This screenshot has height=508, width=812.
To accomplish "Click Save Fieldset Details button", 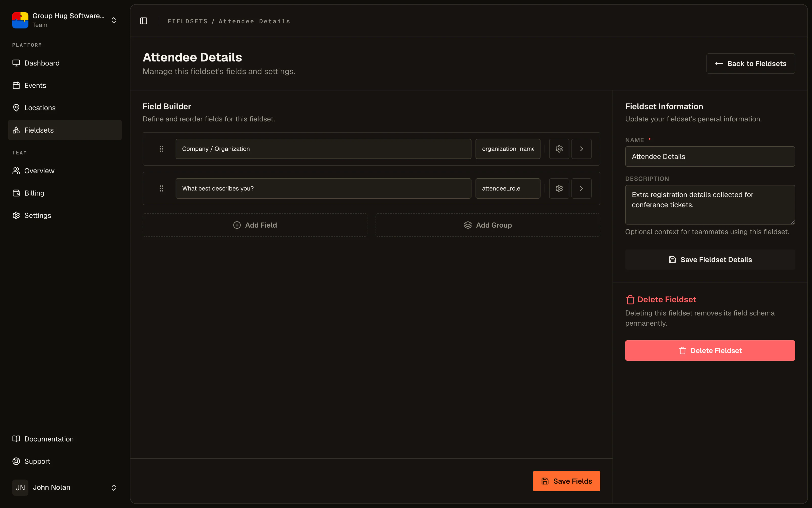I will coord(710,260).
